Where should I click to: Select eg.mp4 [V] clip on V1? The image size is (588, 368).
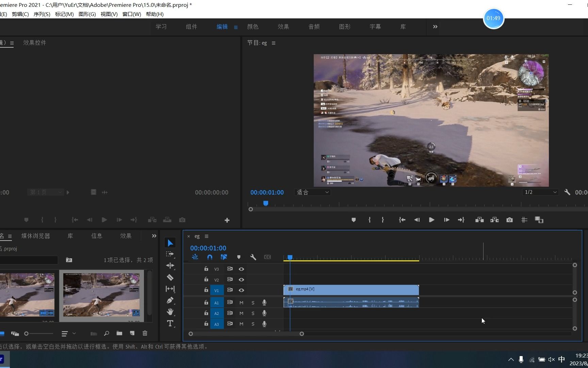click(x=351, y=290)
